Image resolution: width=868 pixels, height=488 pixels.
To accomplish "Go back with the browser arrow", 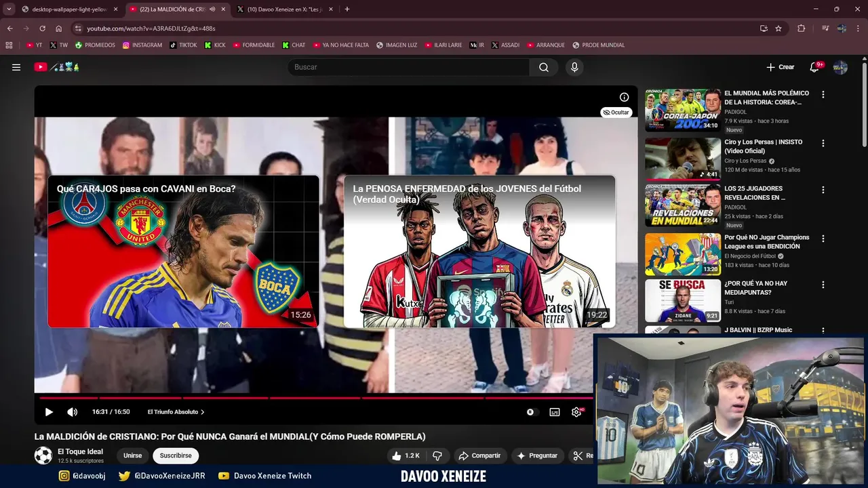I will pyautogui.click(x=9, y=28).
